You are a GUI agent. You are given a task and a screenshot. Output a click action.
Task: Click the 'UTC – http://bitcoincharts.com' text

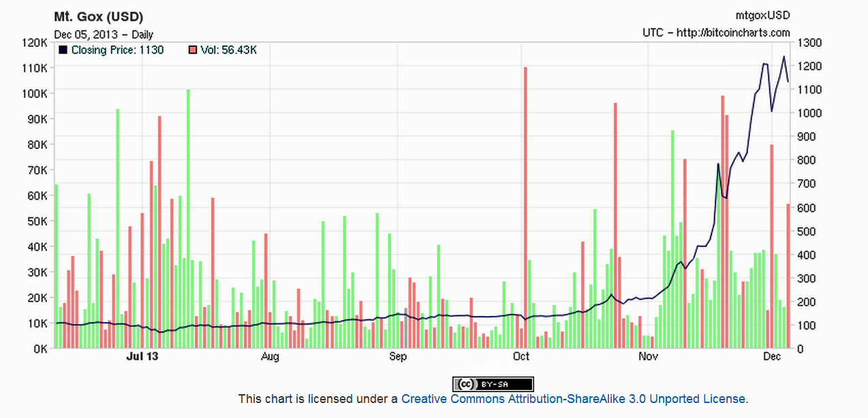pos(716,32)
